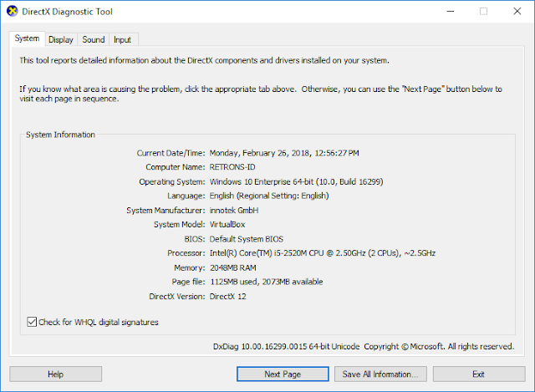Go to the Next Page

(283, 374)
